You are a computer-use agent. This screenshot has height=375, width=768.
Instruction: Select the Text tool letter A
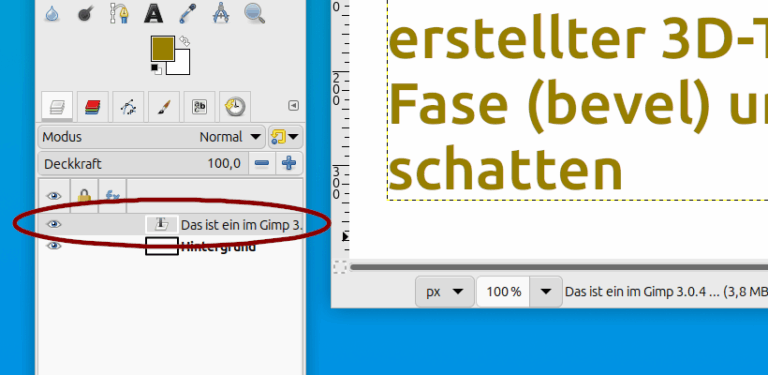click(153, 14)
